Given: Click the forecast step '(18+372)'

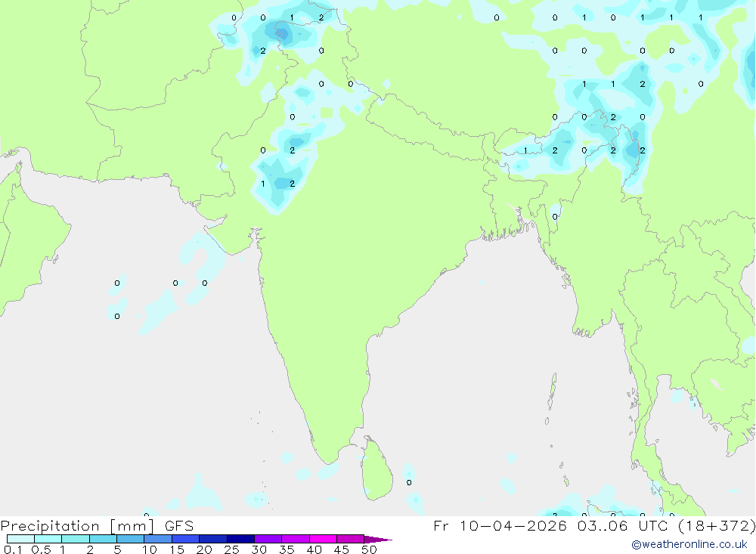Looking at the screenshot, I should (x=717, y=526).
